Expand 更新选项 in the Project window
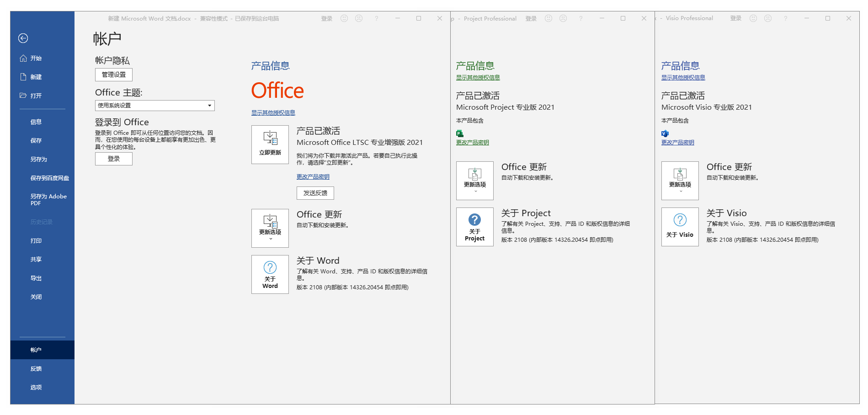 475,181
